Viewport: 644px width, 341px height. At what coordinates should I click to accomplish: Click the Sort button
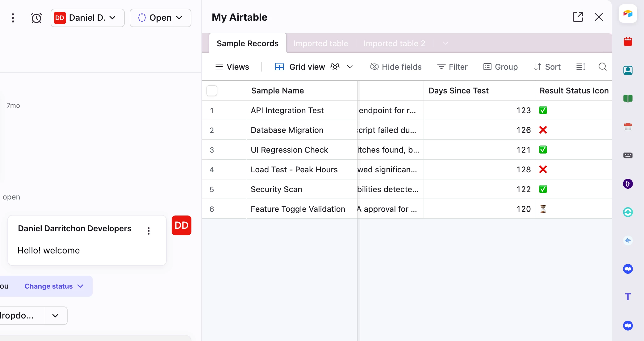(547, 67)
